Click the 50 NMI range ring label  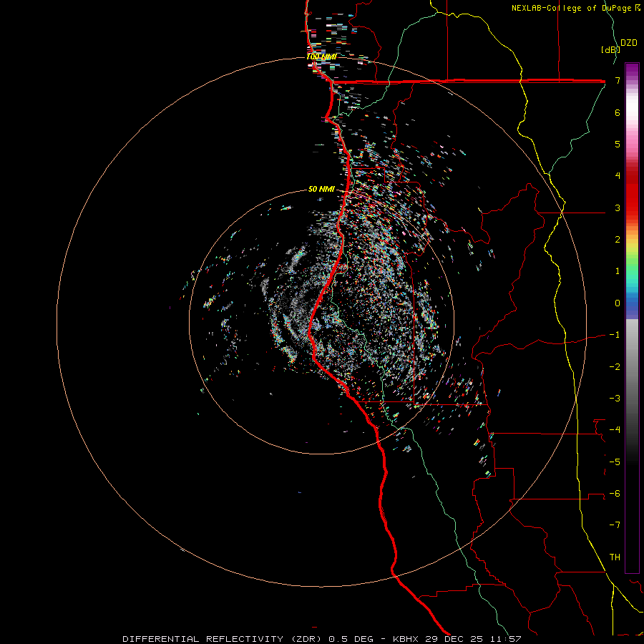click(321, 189)
